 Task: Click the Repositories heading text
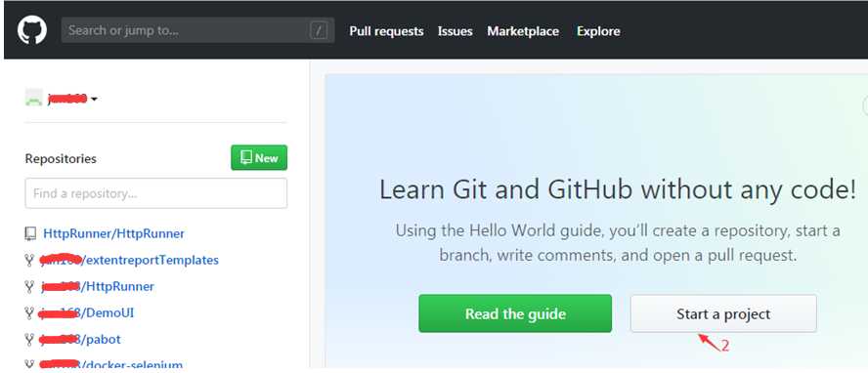(x=61, y=159)
